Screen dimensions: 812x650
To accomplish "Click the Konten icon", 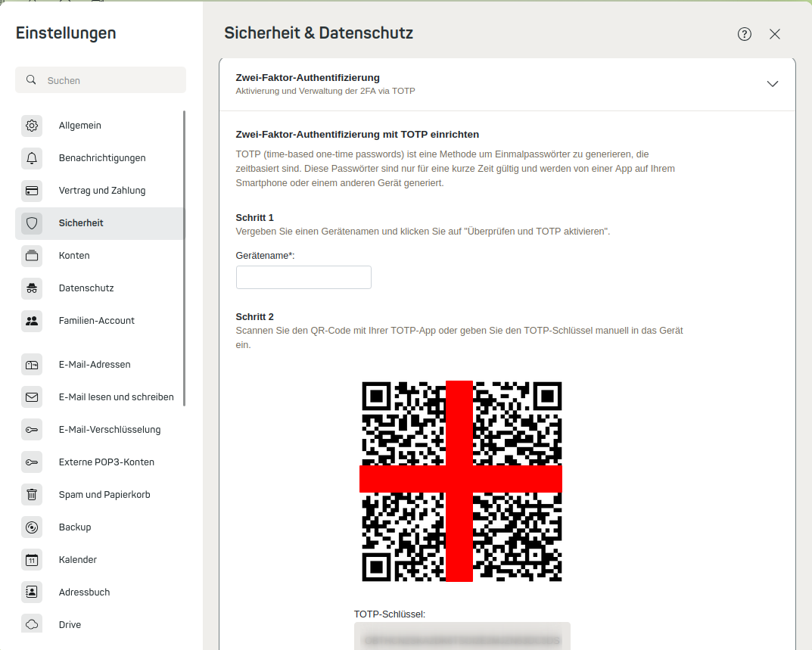I will tap(32, 255).
